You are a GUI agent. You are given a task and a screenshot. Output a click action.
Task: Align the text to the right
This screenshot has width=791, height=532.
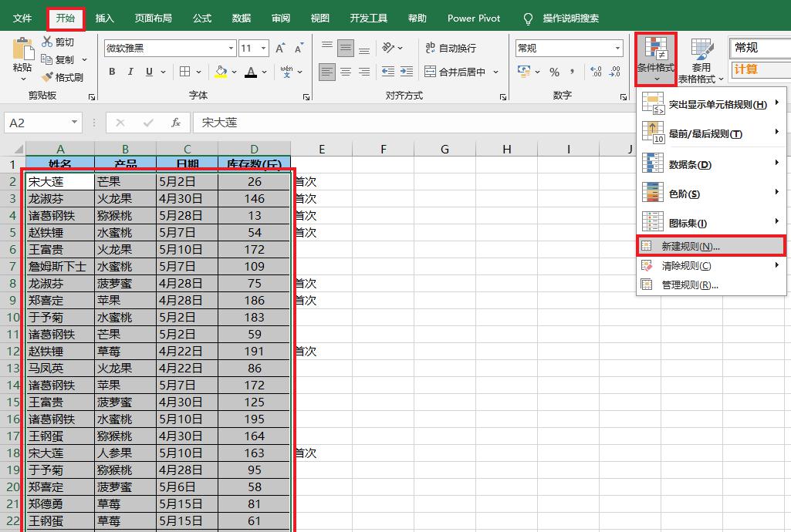tap(364, 72)
